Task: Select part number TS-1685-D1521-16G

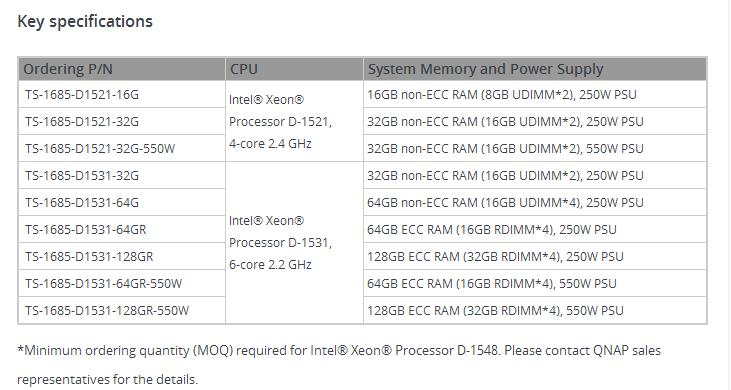Action: 122,95
